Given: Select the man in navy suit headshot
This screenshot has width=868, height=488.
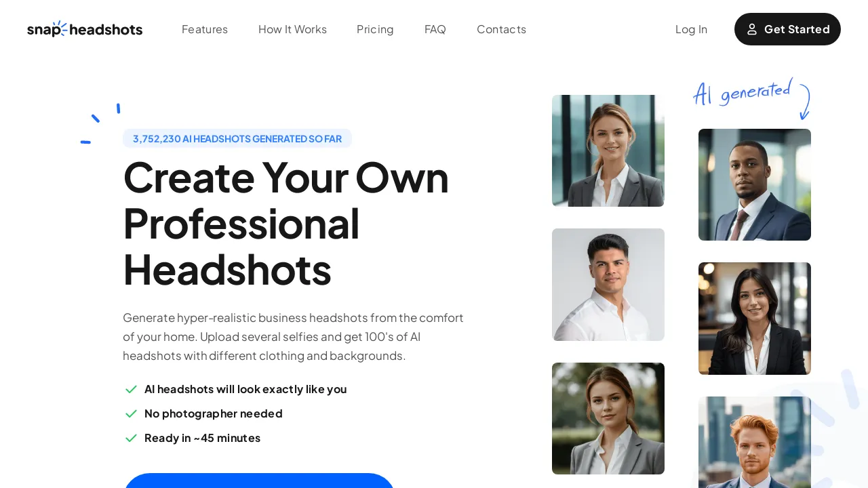Looking at the screenshot, I should click(755, 184).
